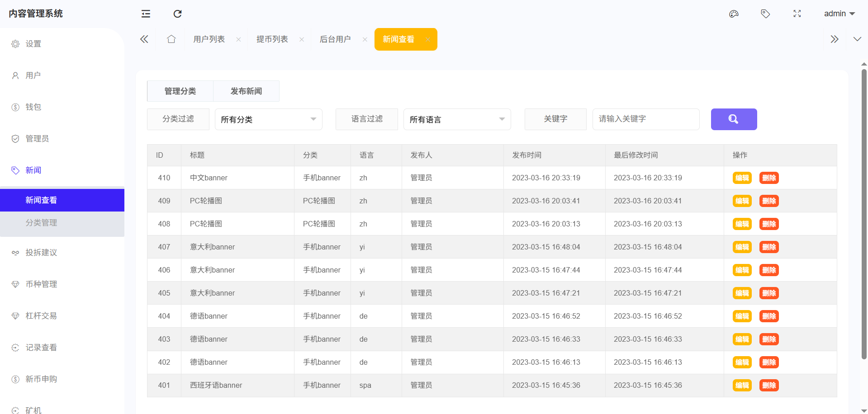The width and height of the screenshot is (868, 414).
Task: Open 分类管理 in sidebar submenu
Action: tap(41, 223)
